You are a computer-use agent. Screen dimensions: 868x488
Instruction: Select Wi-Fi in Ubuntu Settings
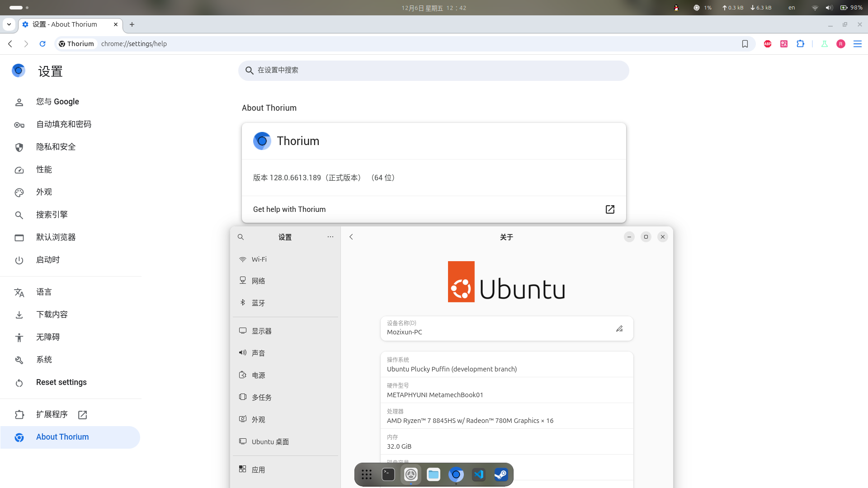tap(286, 259)
